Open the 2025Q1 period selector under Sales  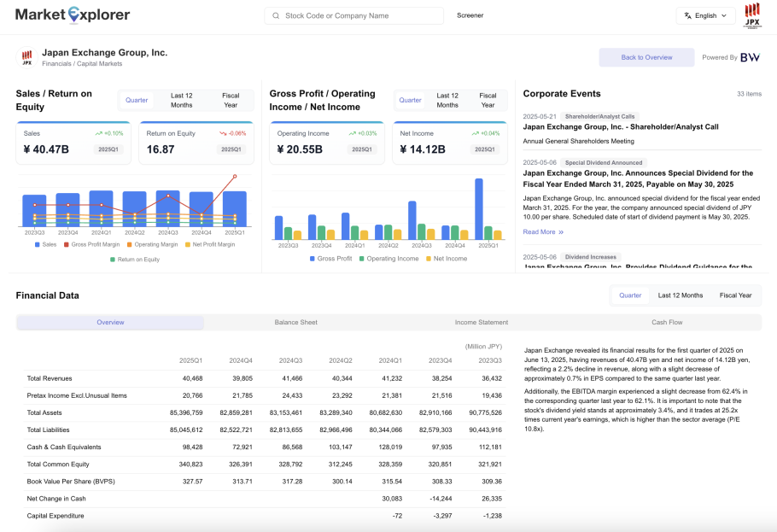(x=108, y=149)
